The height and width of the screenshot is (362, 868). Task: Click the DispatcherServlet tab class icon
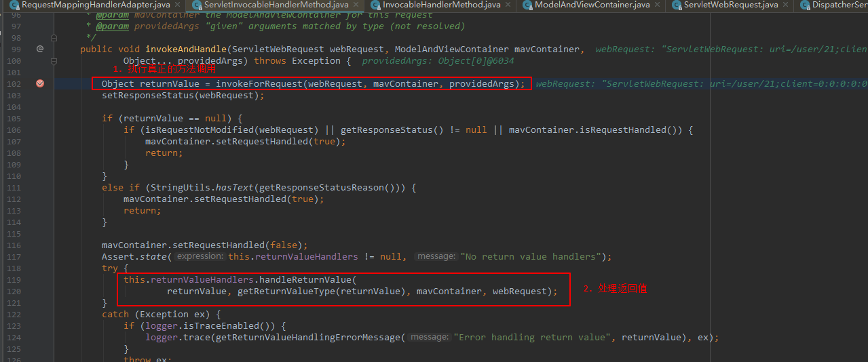point(804,5)
